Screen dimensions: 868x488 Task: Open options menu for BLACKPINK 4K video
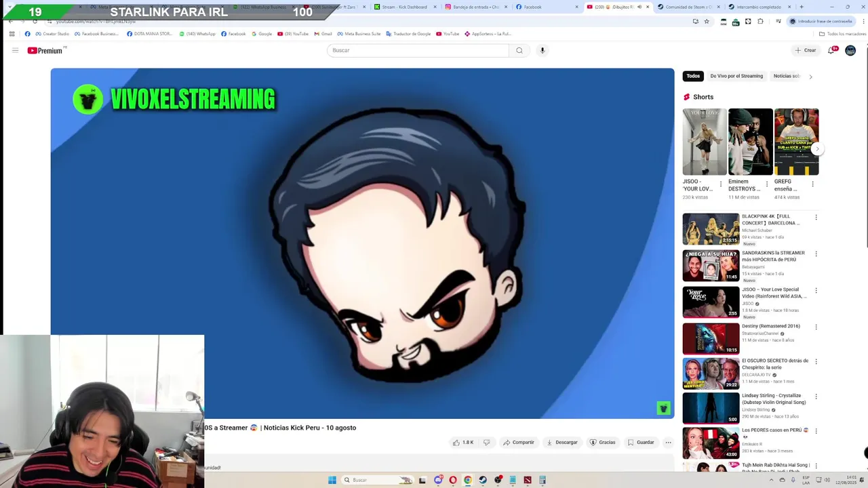[x=816, y=218]
